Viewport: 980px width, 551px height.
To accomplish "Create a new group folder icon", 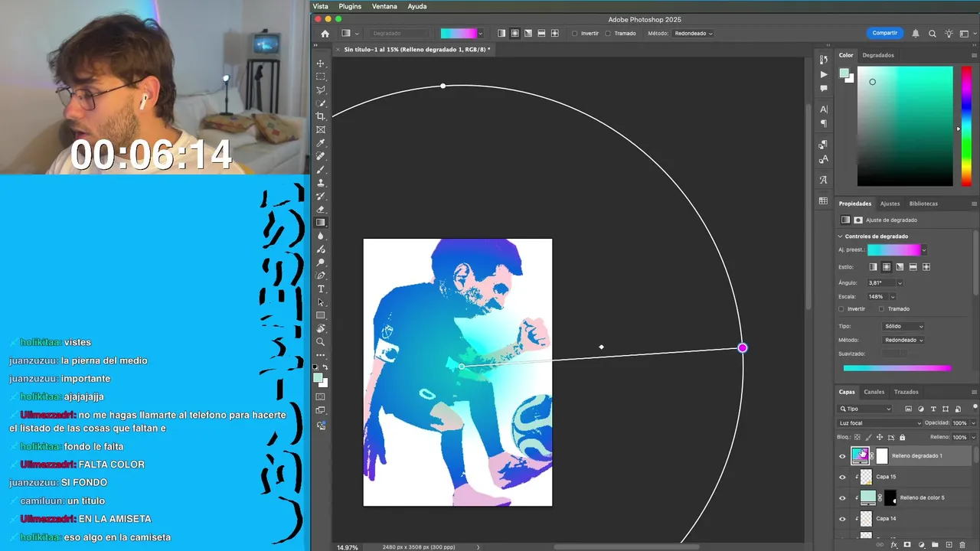I will pos(935,545).
